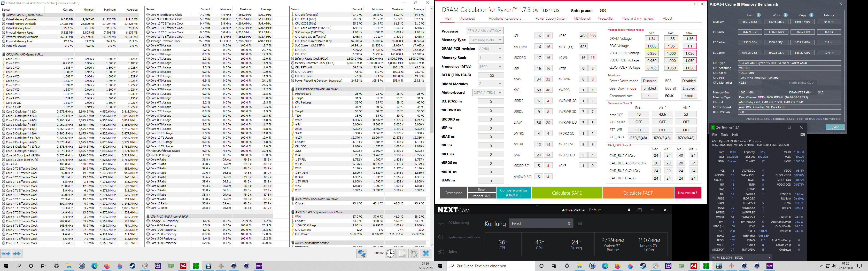Viewport: 868px width, 271px height.
Task: Open NZXT CAM cooling settings gear
Action: click(x=580, y=224)
